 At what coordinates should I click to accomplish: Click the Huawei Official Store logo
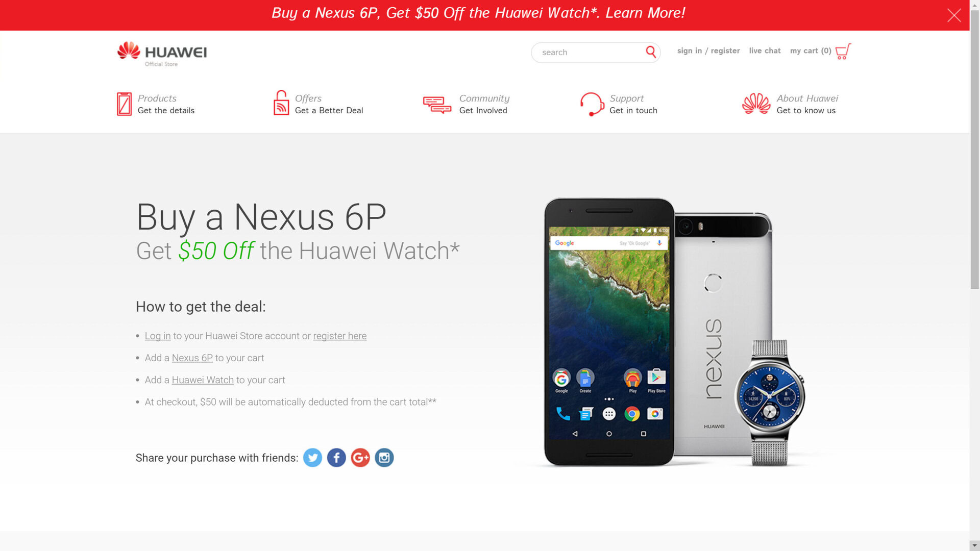[162, 54]
